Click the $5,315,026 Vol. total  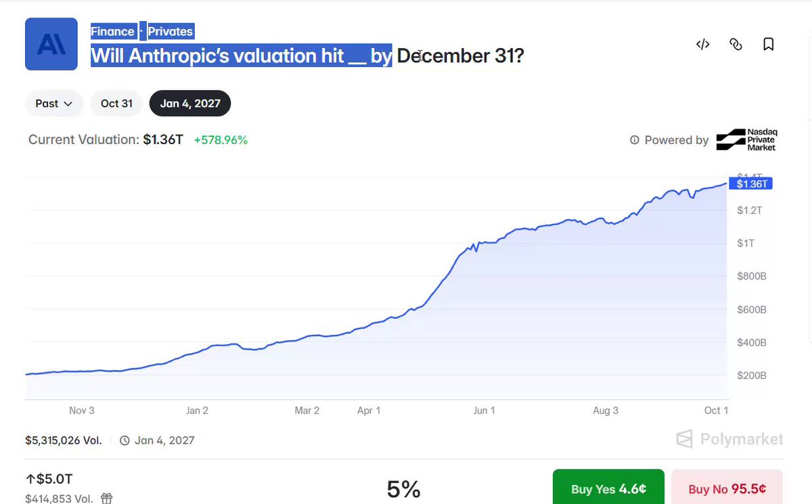pos(64,440)
